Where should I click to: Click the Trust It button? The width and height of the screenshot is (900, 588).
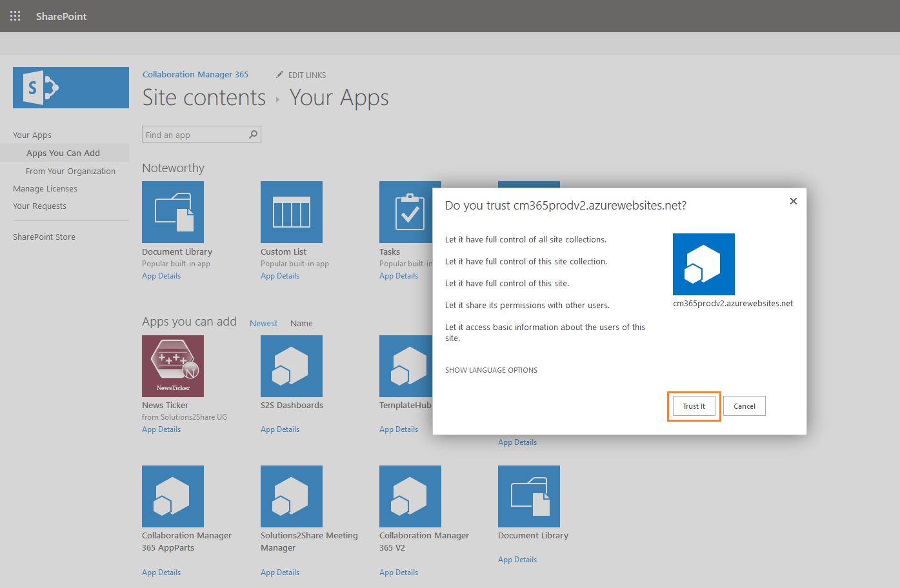(x=694, y=406)
